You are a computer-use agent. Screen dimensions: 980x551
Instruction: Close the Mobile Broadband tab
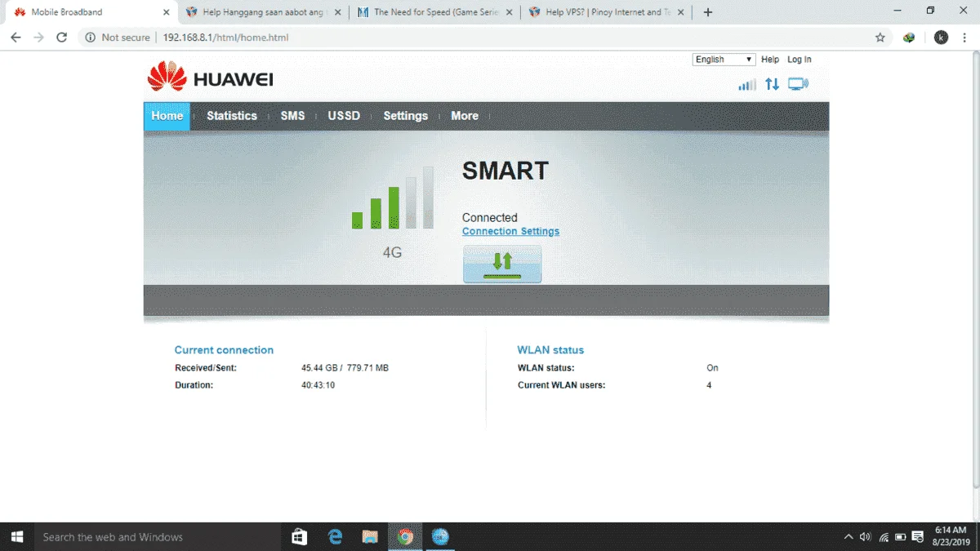(166, 12)
